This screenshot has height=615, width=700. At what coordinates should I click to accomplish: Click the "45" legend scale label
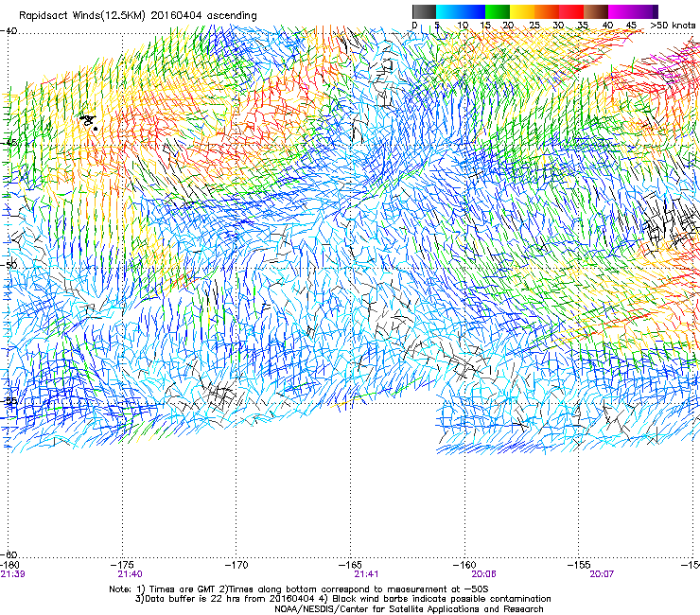pos(631,26)
